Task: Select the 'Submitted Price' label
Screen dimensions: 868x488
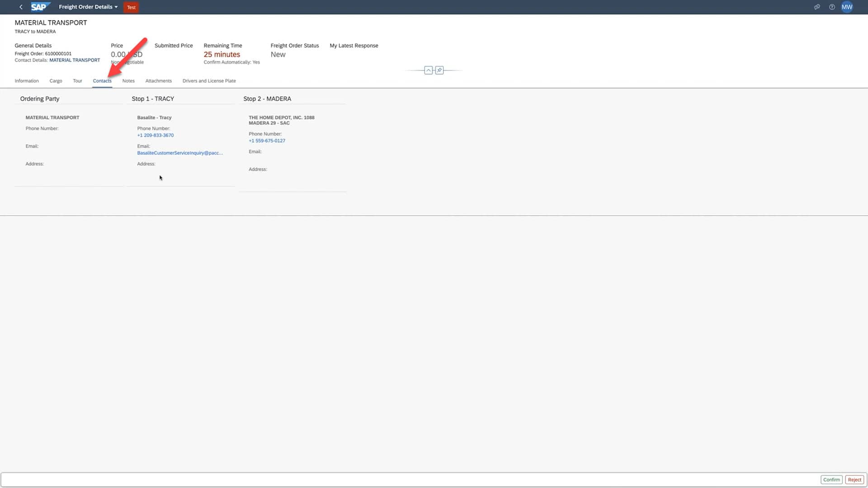Action: pyautogui.click(x=174, y=46)
